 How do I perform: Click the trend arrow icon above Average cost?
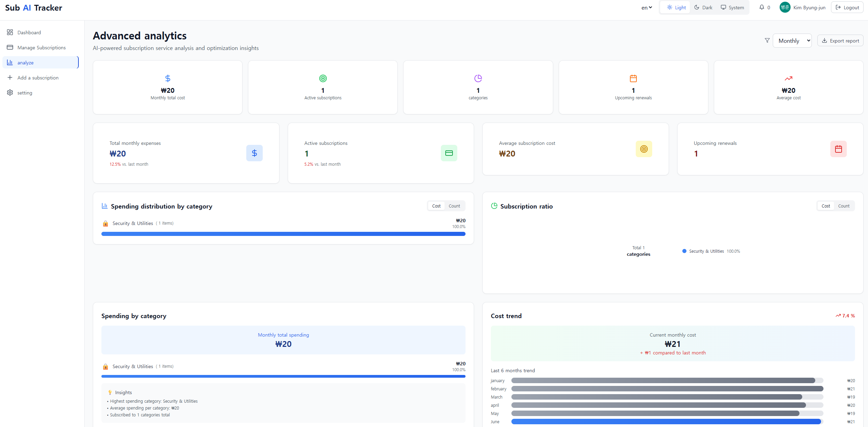click(788, 78)
